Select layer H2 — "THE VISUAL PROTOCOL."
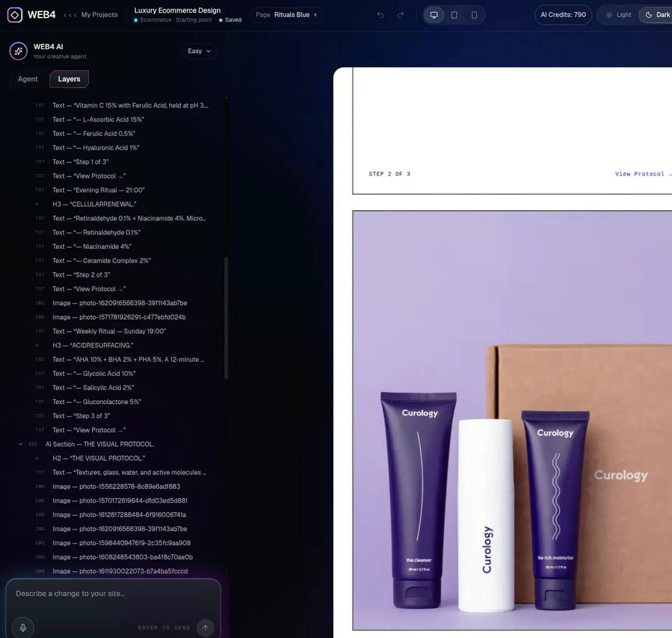This screenshot has width=672, height=638. pos(99,458)
